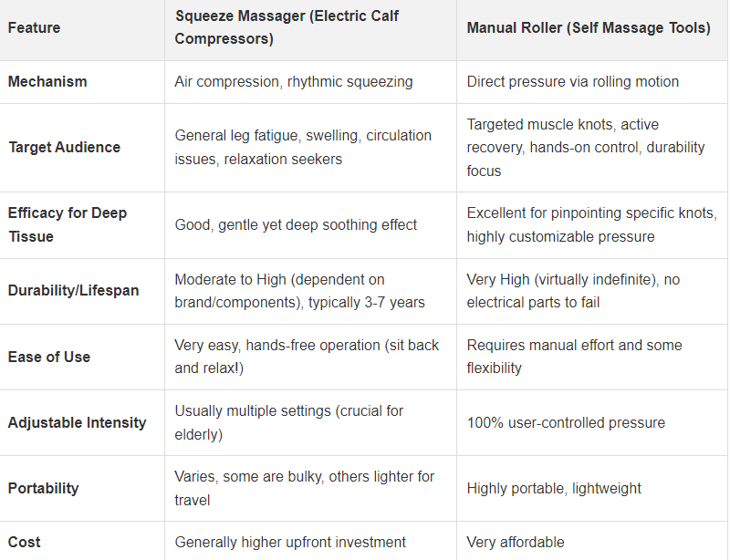The width and height of the screenshot is (730, 560).
Task: Select the 'Mechanism' row label
Action: (47, 81)
